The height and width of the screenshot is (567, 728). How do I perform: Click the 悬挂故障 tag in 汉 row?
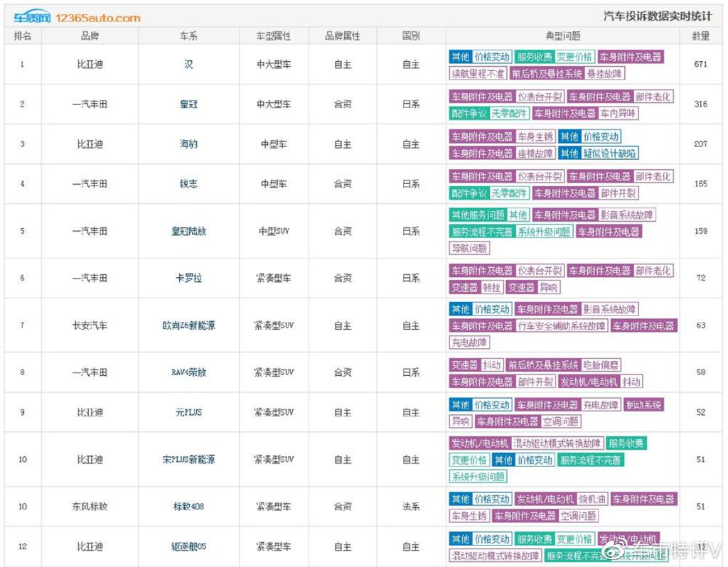604,73
